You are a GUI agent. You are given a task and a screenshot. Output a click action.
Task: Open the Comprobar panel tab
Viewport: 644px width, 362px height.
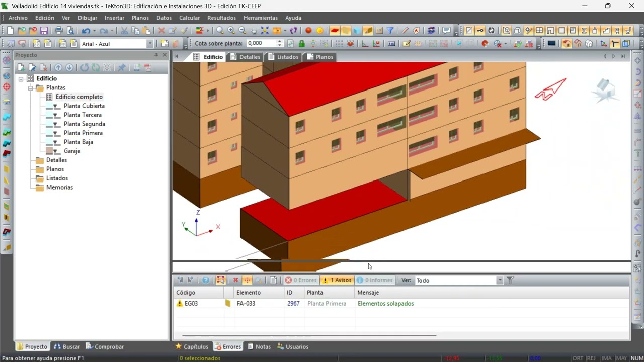105,346
